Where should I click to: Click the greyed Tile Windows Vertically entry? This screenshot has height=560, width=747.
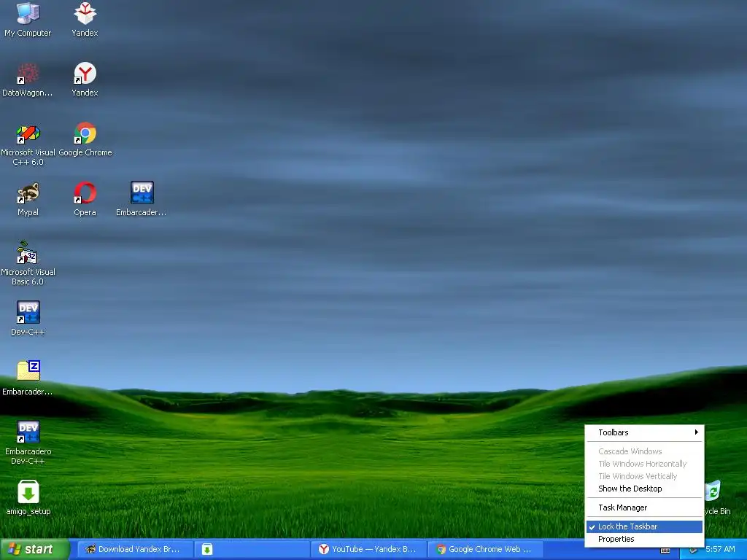pyautogui.click(x=644, y=476)
